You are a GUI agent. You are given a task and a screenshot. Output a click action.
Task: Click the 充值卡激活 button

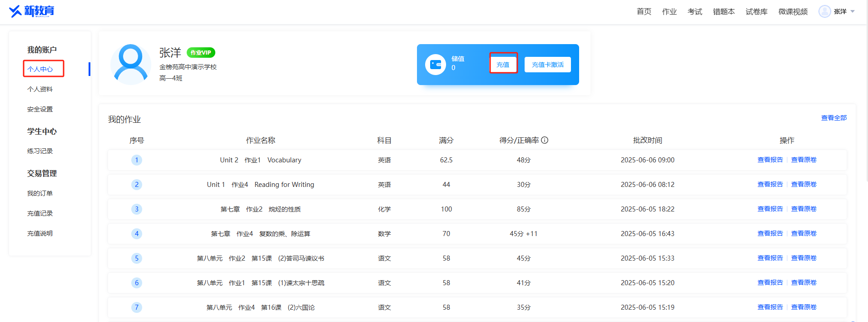(x=548, y=65)
